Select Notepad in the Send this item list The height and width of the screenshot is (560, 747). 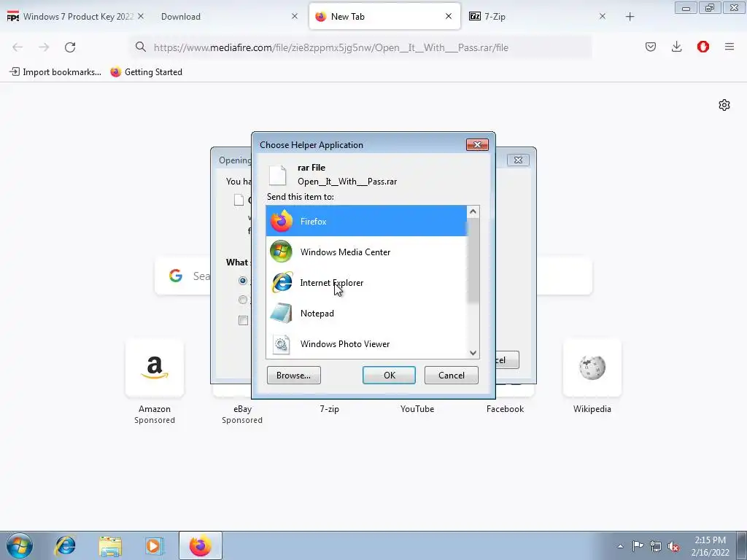[366, 313]
